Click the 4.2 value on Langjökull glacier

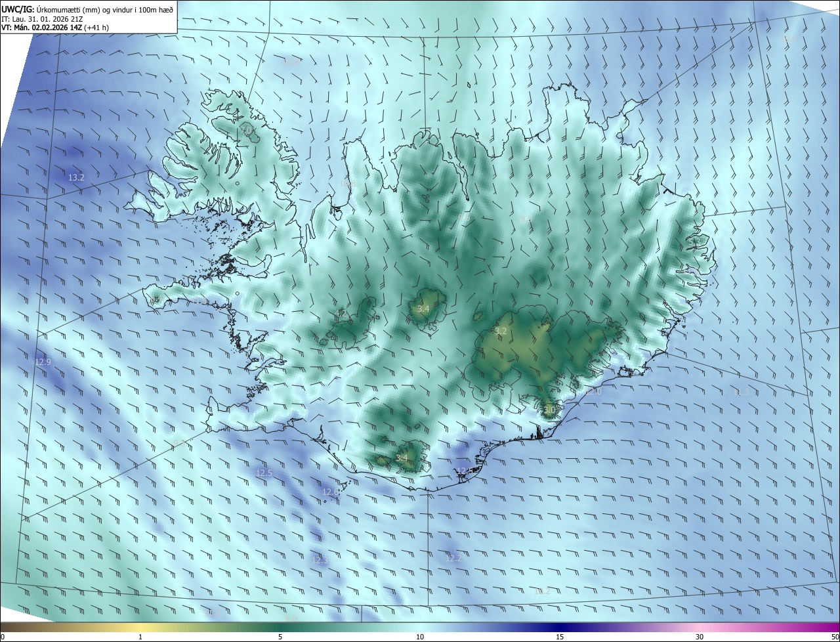pos(341,314)
